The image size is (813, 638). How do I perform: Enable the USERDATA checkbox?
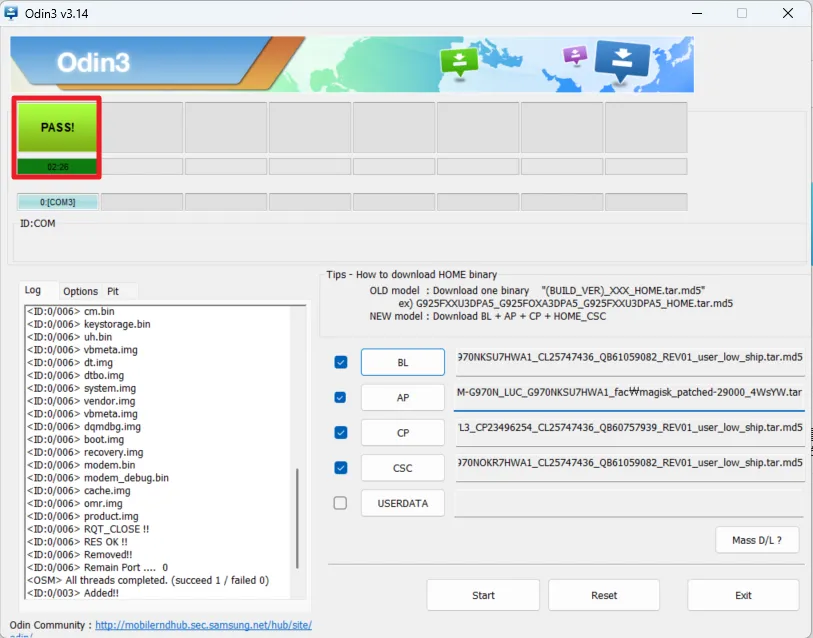(341, 503)
